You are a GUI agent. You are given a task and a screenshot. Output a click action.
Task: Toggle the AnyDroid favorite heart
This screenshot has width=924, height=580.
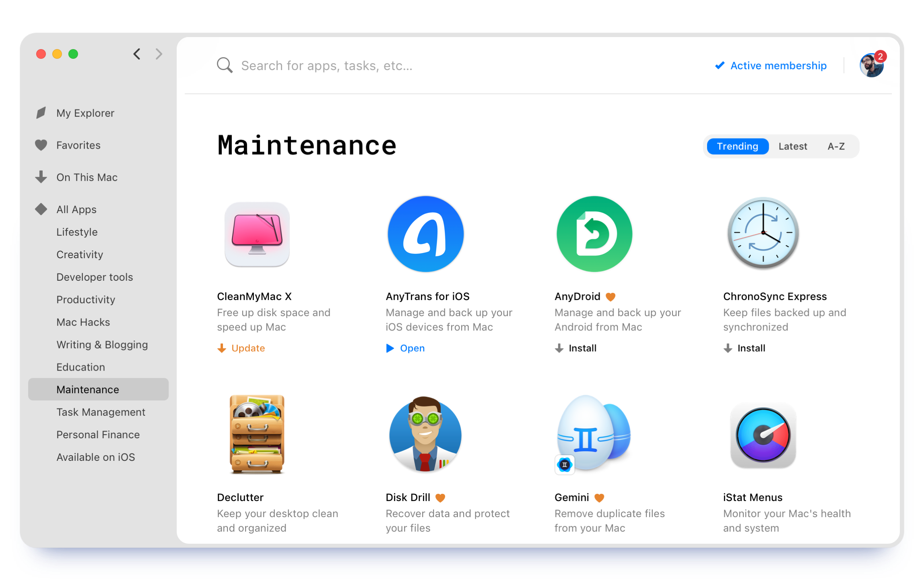(610, 297)
